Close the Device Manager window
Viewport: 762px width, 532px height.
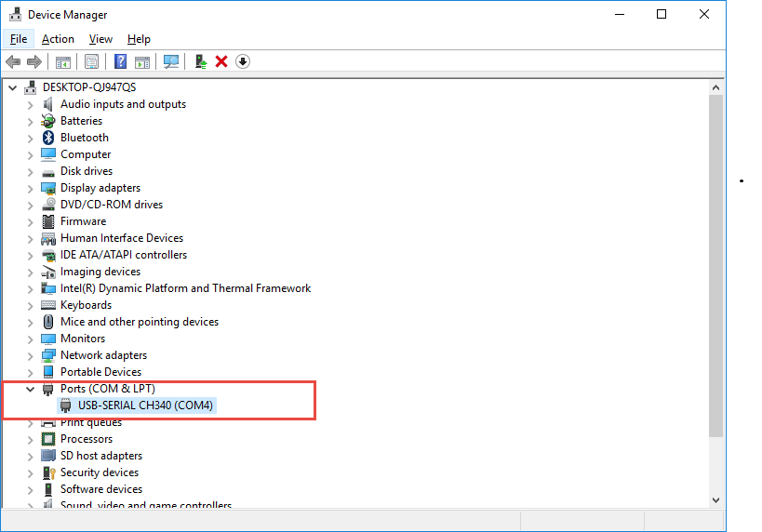click(x=704, y=15)
